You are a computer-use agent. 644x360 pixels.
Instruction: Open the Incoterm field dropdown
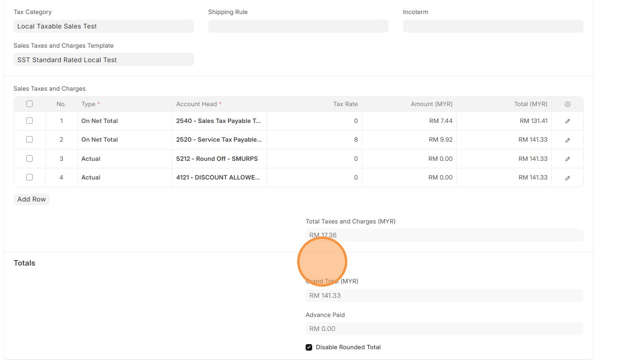click(493, 26)
